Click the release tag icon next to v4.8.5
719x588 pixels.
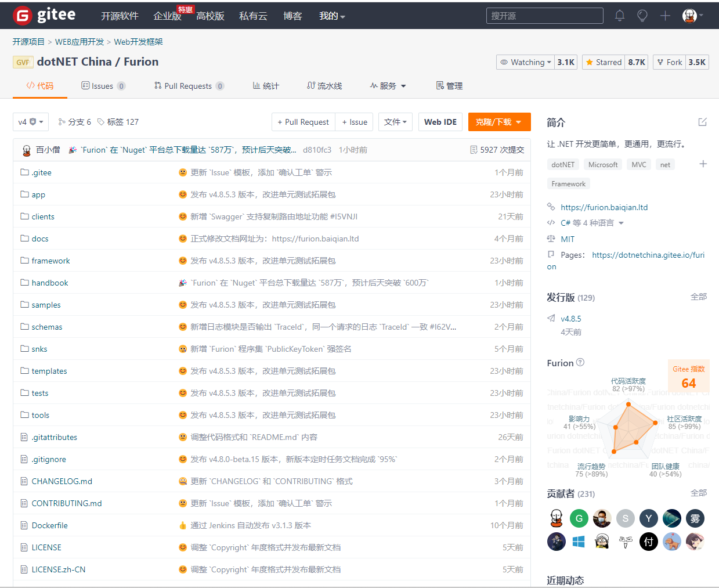click(x=551, y=319)
